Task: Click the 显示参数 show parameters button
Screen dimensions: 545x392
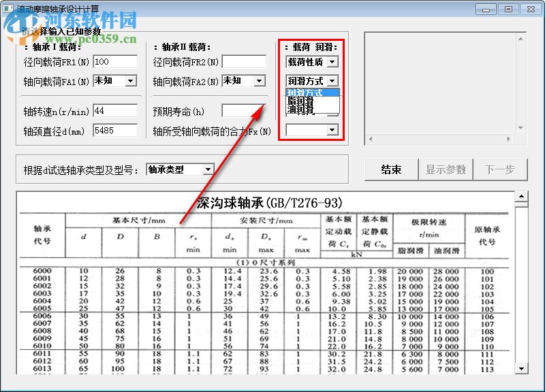Action: 446,169
